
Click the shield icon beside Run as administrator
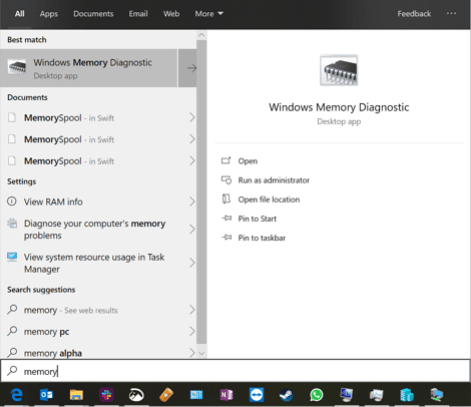tap(226, 180)
